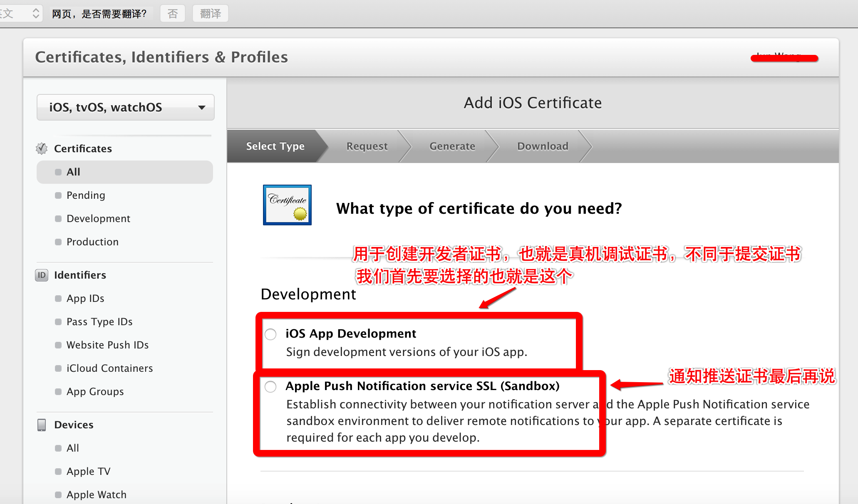Viewport: 858px width, 504px height.
Task: Click the redacted account name at top right
Action: coord(784,57)
